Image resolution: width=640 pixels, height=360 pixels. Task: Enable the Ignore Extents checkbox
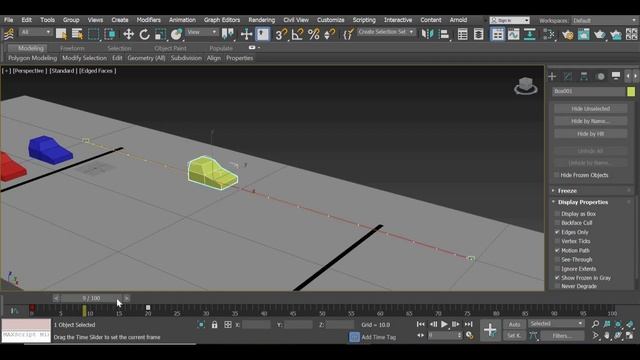pyautogui.click(x=557, y=269)
